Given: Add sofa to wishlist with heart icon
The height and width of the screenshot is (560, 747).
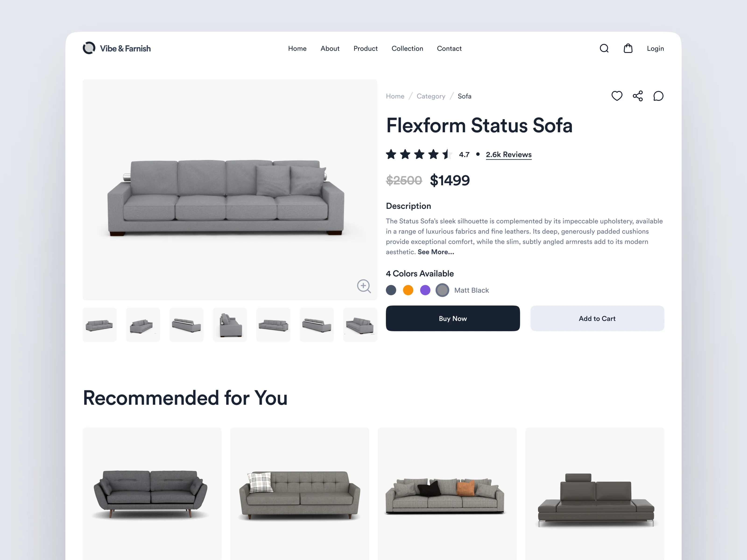Looking at the screenshot, I should pyautogui.click(x=617, y=96).
